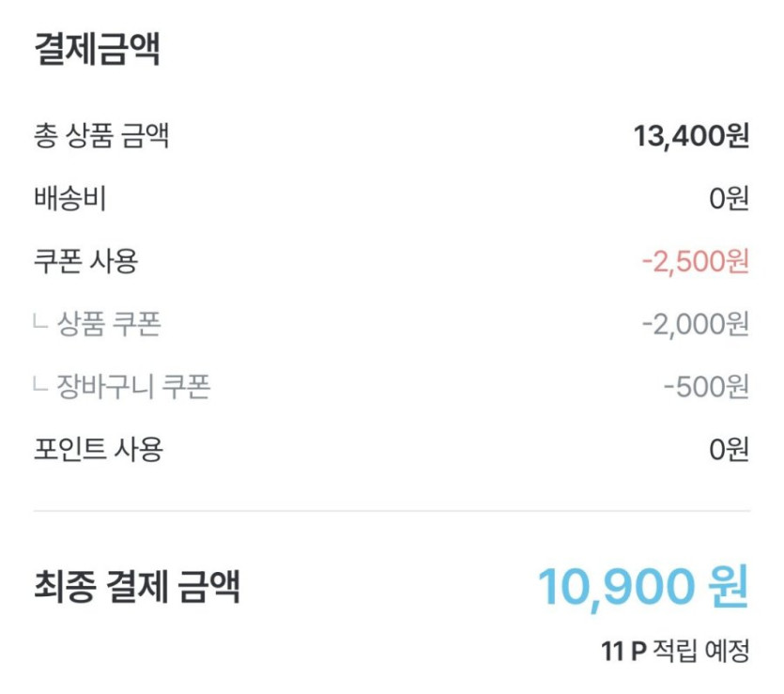Click the blue 10,900 원 final amount

tap(643, 587)
